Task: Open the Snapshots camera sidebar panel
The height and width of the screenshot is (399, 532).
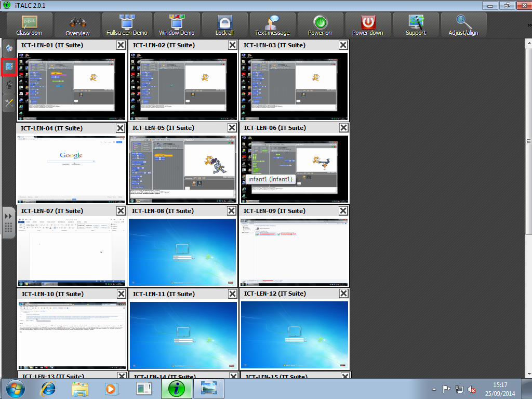Action: click(9, 85)
